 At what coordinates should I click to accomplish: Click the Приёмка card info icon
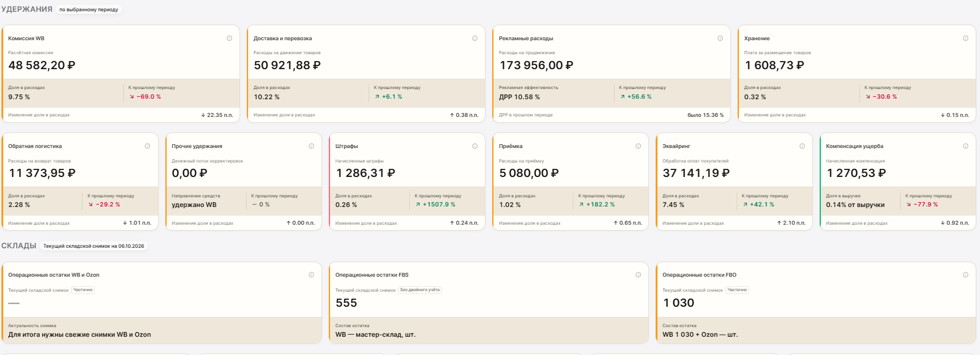[638, 146]
